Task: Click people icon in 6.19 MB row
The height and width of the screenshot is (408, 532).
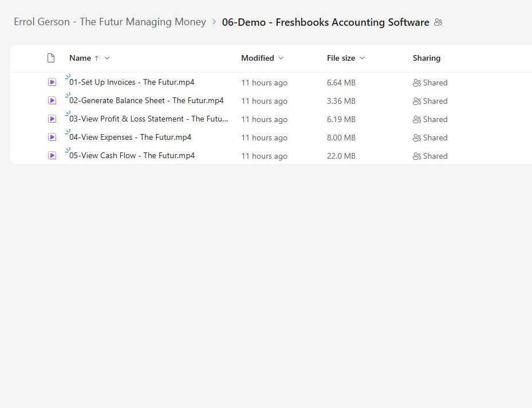Action: [x=417, y=120]
